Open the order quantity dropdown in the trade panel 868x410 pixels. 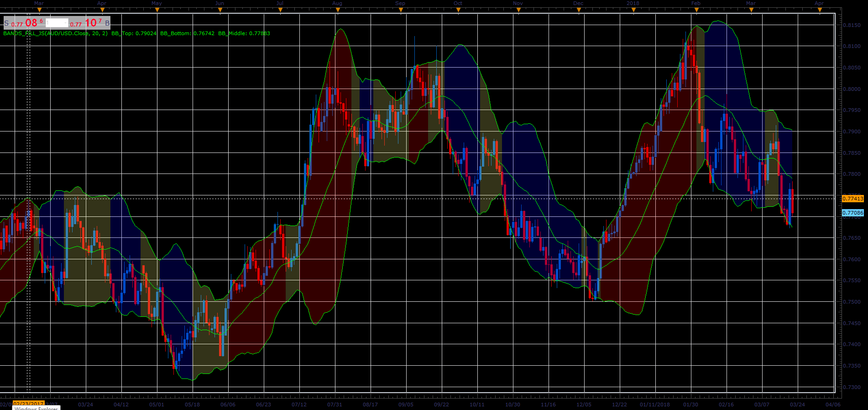[57, 23]
